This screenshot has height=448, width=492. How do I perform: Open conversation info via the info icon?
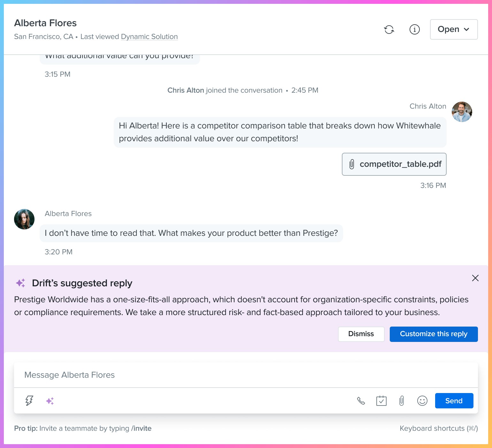click(415, 29)
